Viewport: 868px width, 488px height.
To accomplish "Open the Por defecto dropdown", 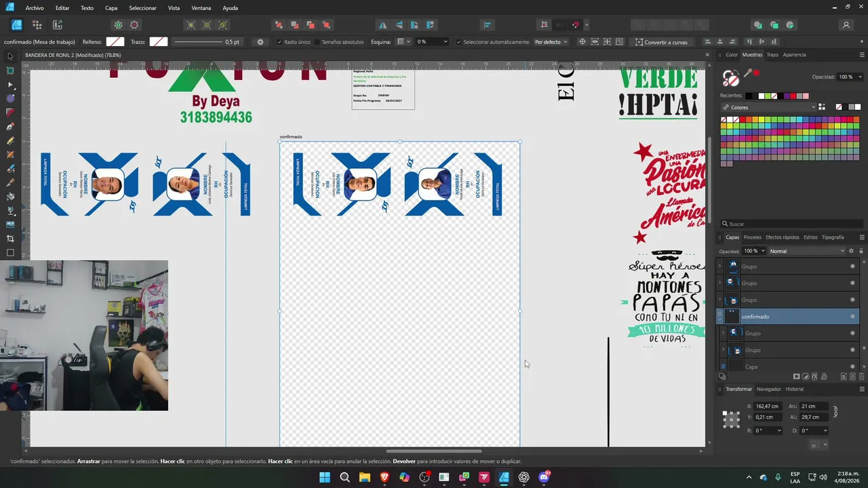I will coord(551,42).
